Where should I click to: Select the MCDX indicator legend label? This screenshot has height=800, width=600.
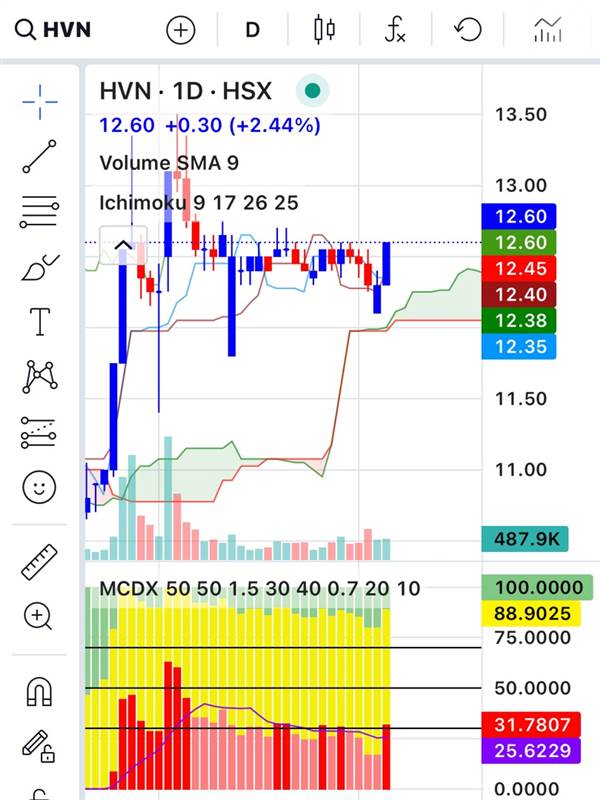click(260, 589)
